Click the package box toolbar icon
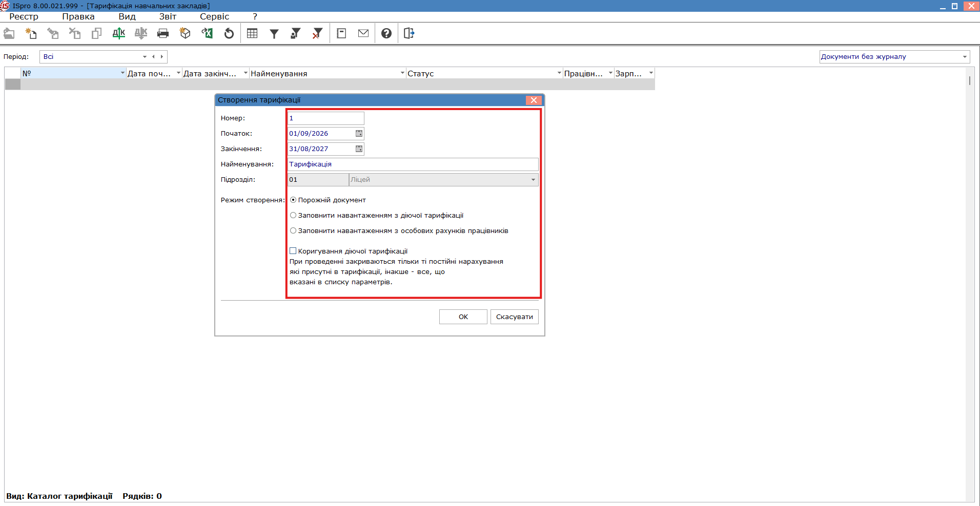 pos(185,34)
